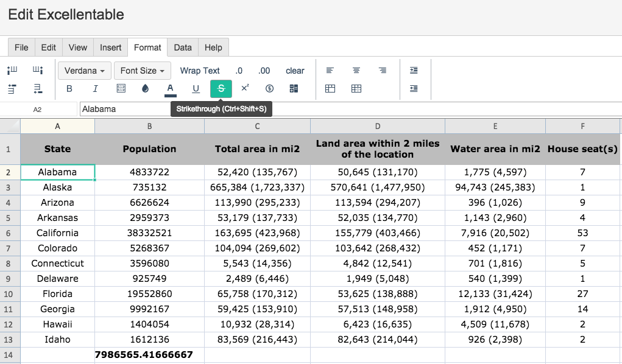Click the cell borders icon
The width and height of the screenshot is (622, 364).
click(x=121, y=88)
